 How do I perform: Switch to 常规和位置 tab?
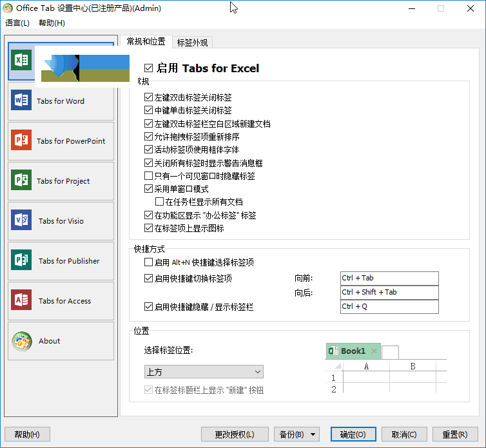[146, 41]
